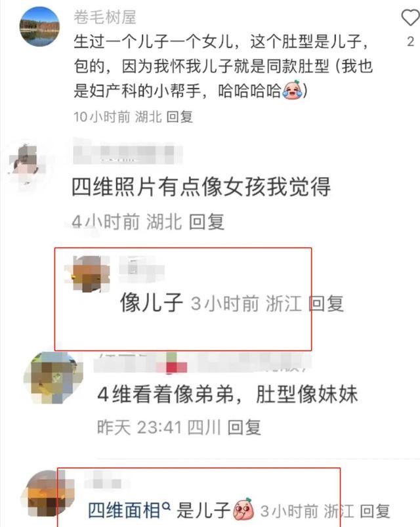Open blurred username above 4维看着像弟弟 comment
The height and width of the screenshot is (527, 420).
pyautogui.click(x=201, y=364)
